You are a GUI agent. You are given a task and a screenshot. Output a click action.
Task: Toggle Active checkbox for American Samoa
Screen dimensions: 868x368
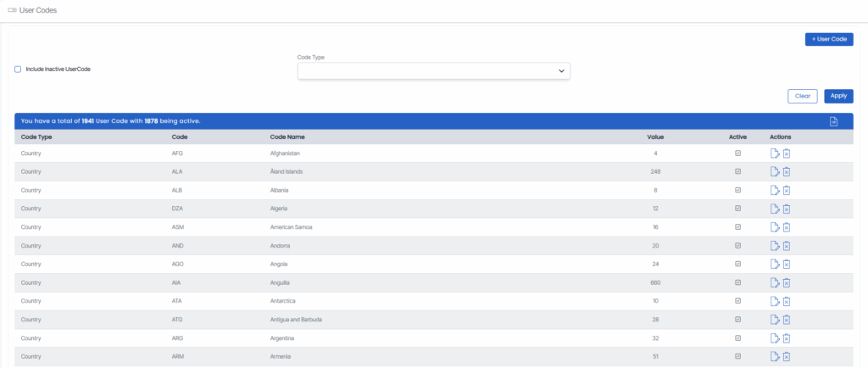(738, 227)
